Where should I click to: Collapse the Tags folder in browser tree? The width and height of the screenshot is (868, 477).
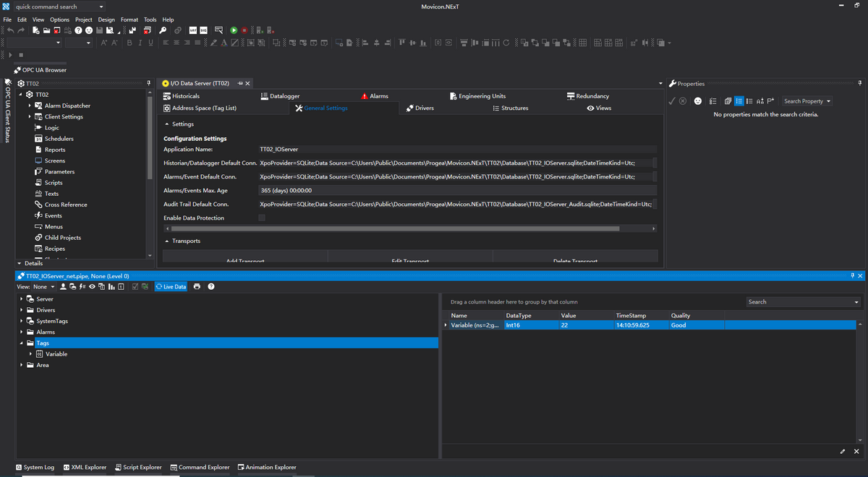(21, 343)
